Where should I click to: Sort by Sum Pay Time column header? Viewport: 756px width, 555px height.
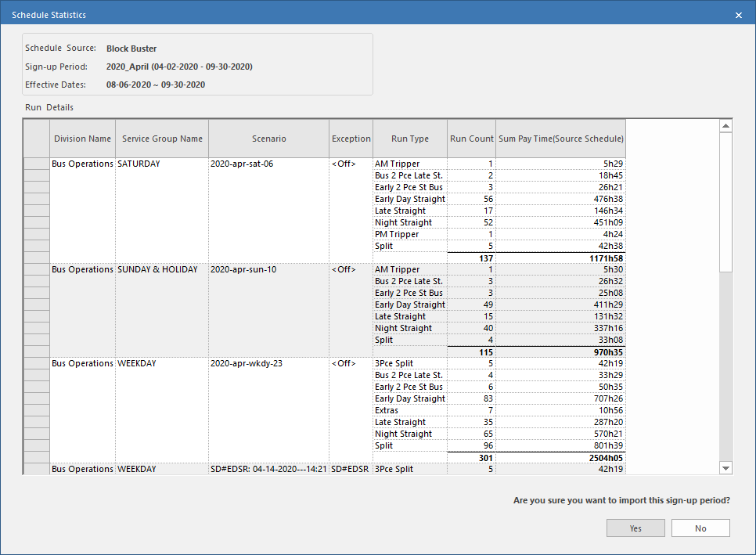(x=560, y=138)
